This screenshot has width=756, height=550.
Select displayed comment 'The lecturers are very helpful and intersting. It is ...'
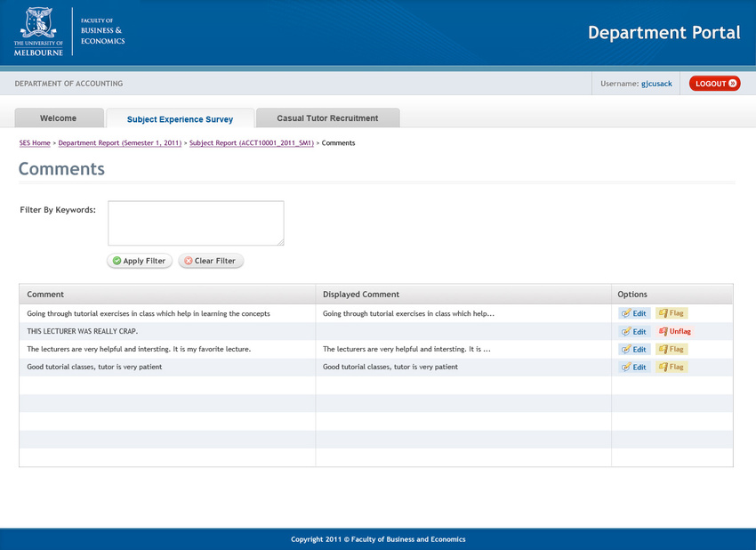coord(406,349)
